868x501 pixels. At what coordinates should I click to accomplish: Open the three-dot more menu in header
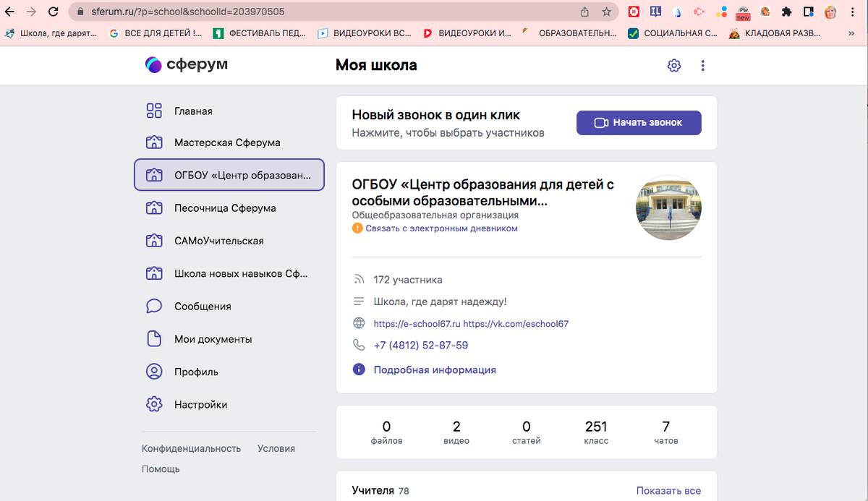702,66
